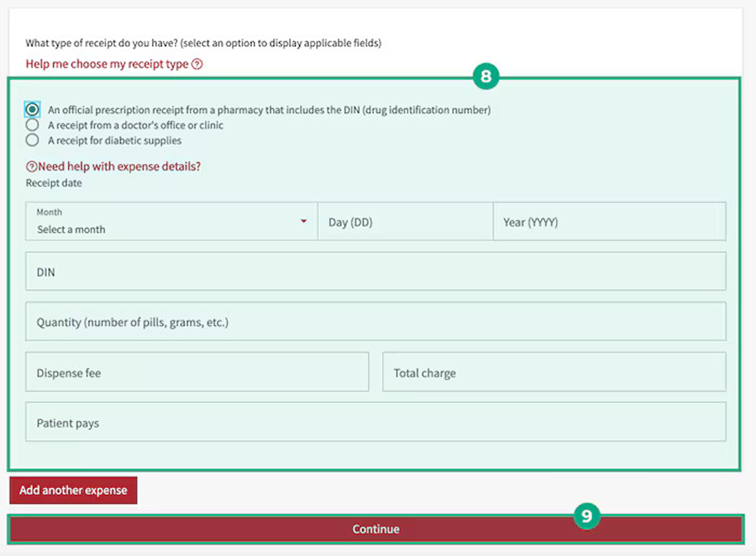Image resolution: width=756 pixels, height=556 pixels.
Task: Open the Month dropdown for receipt date
Action: (x=172, y=221)
